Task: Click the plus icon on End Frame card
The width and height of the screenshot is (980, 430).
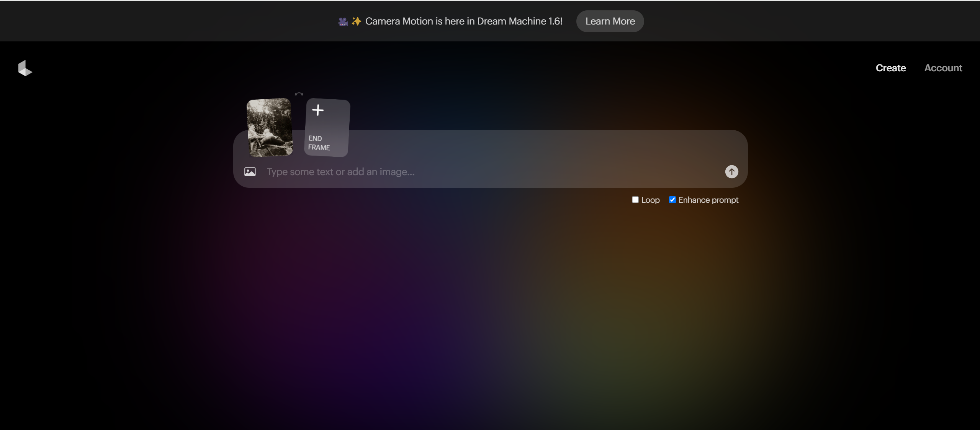Action: 317,110
